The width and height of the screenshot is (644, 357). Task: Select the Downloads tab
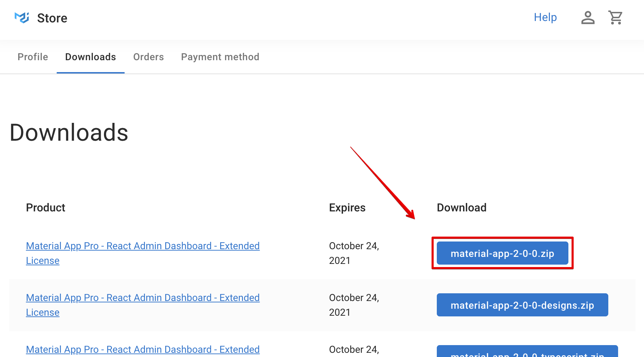(x=91, y=57)
